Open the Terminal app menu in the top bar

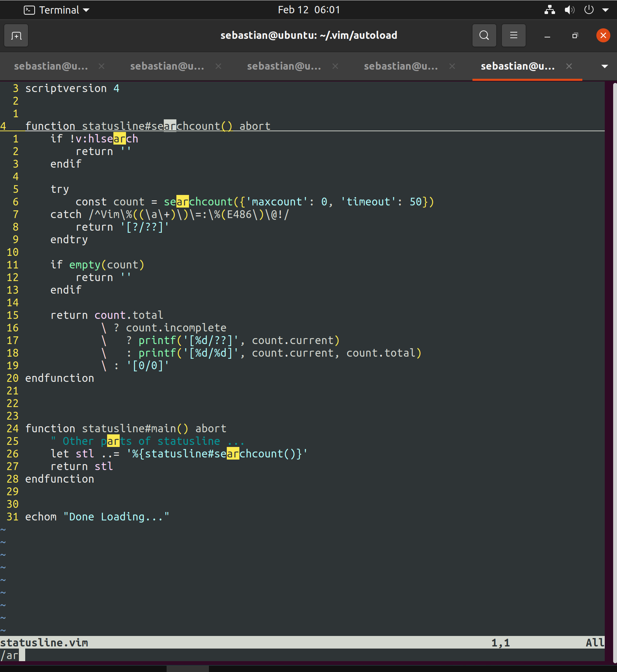tap(56, 10)
